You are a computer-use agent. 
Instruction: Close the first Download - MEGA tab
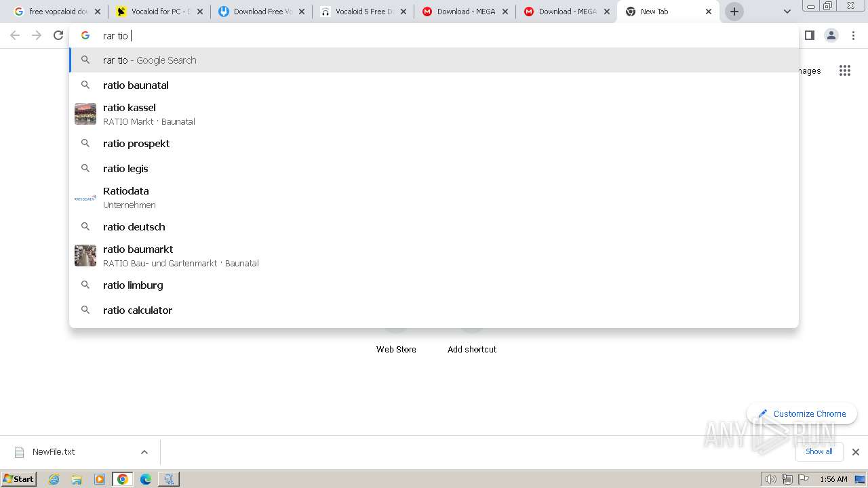point(505,12)
